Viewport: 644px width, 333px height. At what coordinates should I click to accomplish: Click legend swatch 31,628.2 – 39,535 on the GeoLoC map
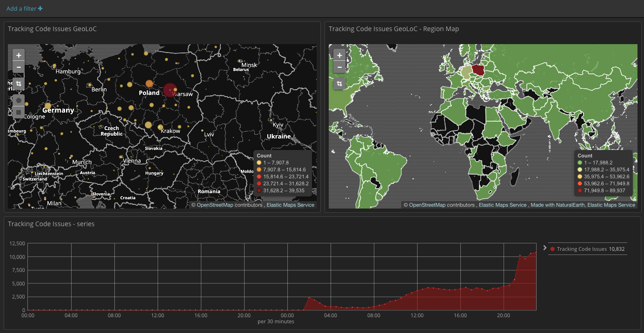click(259, 190)
